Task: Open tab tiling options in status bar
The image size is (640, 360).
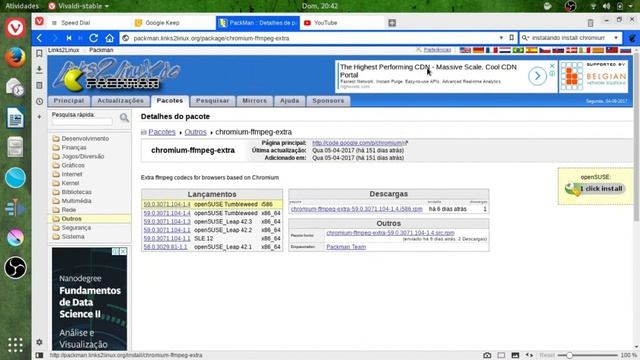Action: [x=501, y=355]
